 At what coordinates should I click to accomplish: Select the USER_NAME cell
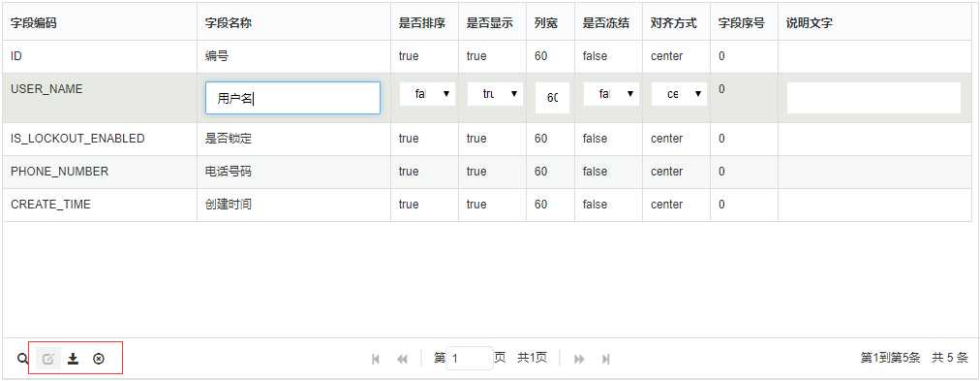tap(100, 98)
